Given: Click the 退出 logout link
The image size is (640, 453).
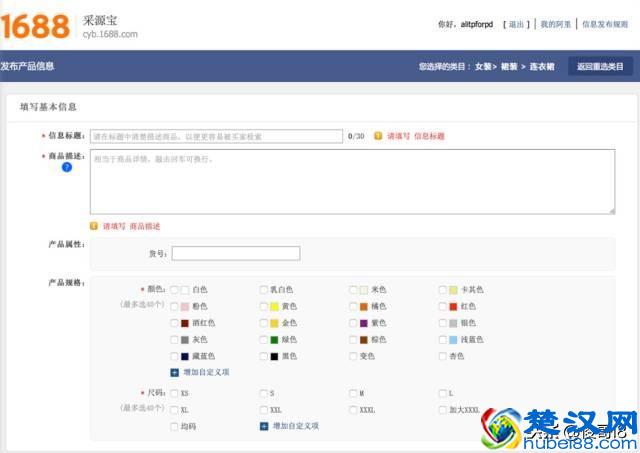Looking at the screenshot, I should pos(516,24).
